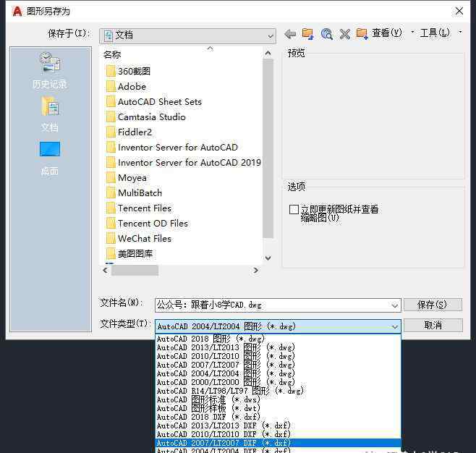Choose AutoCAD 图形样板 (*.dwt)
Viewport: 476px width, 453px height.
coord(278,408)
